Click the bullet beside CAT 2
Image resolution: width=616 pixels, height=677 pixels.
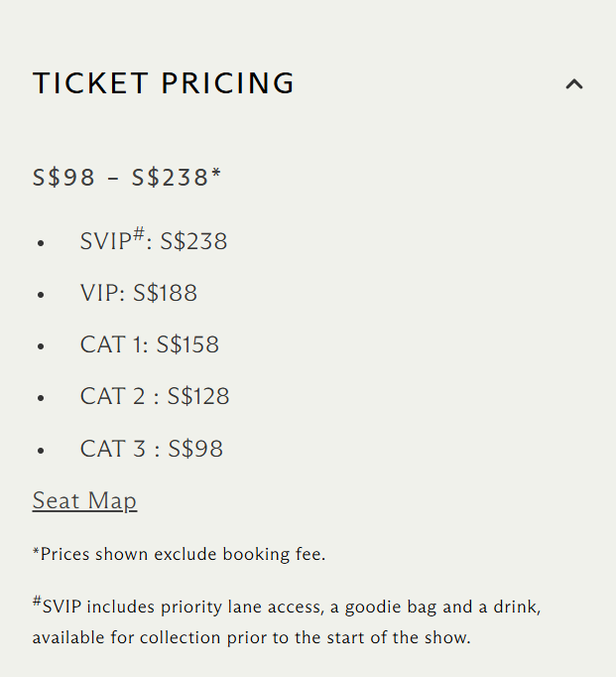41,398
